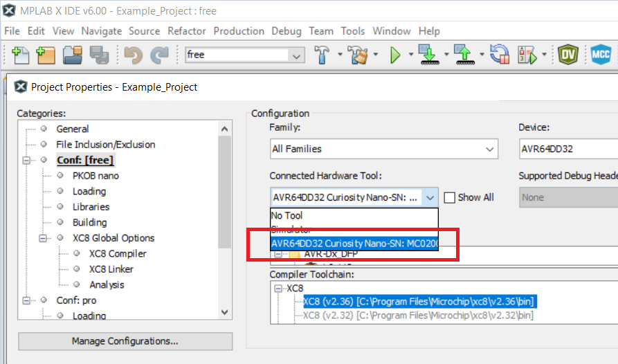Open the View menu
Screen dimensions: 618x364
63,31
